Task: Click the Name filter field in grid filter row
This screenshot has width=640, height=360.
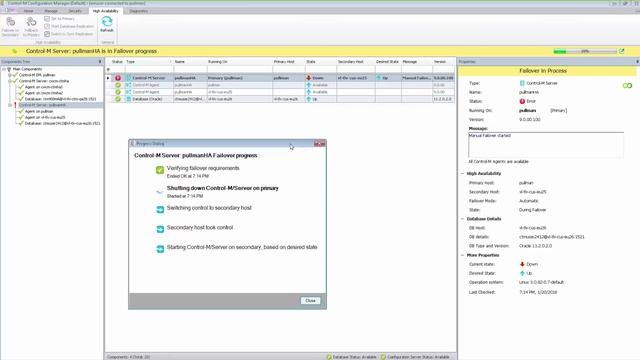Action: pyautogui.click(x=190, y=69)
